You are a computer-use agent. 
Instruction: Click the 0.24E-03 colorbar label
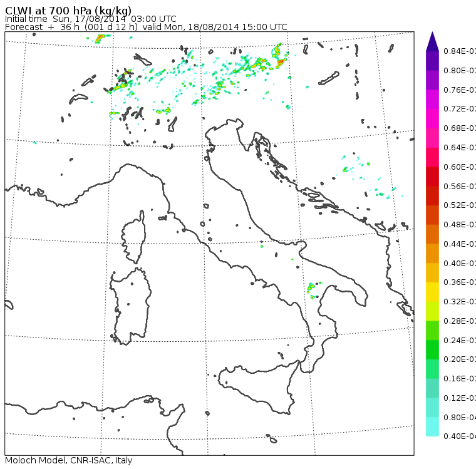460,340
